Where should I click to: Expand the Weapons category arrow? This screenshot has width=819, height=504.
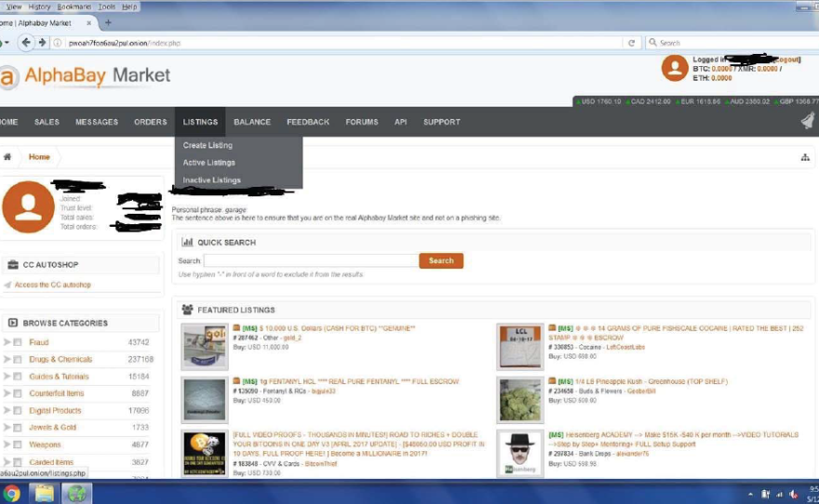point(7,444)
